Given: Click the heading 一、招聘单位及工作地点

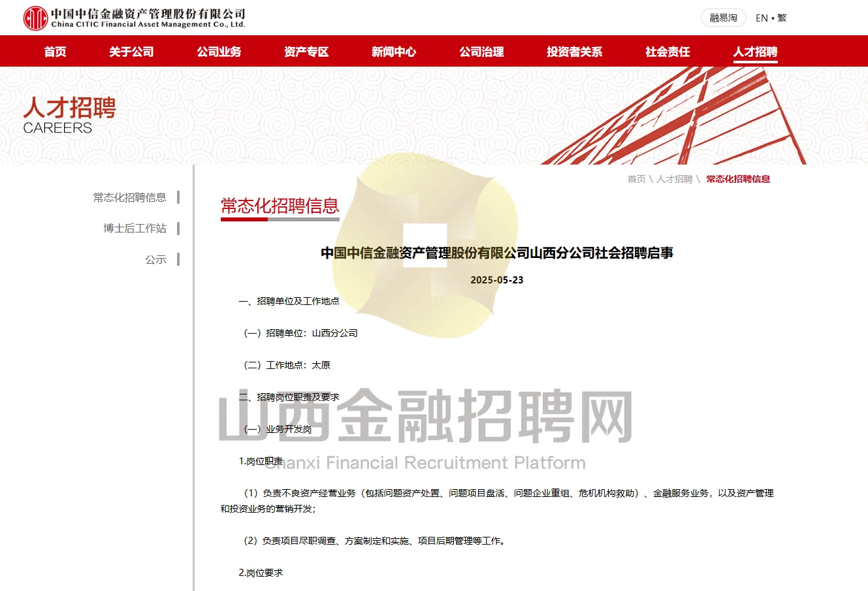Looking at the screenshot, I should (x=289, y=301).
